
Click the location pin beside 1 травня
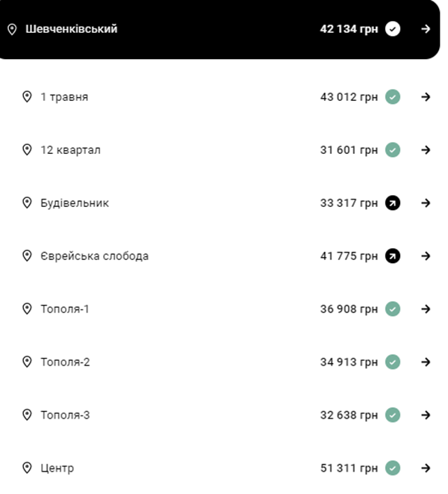[27, 97]
